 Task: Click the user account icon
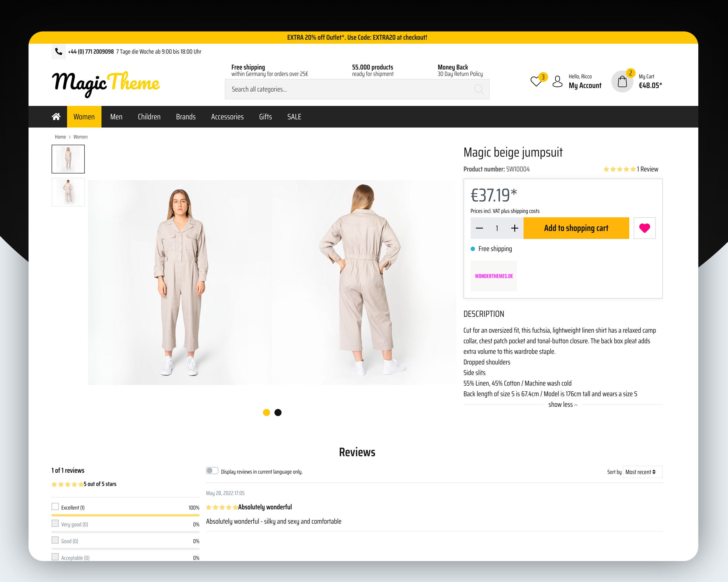click(557, 81)
